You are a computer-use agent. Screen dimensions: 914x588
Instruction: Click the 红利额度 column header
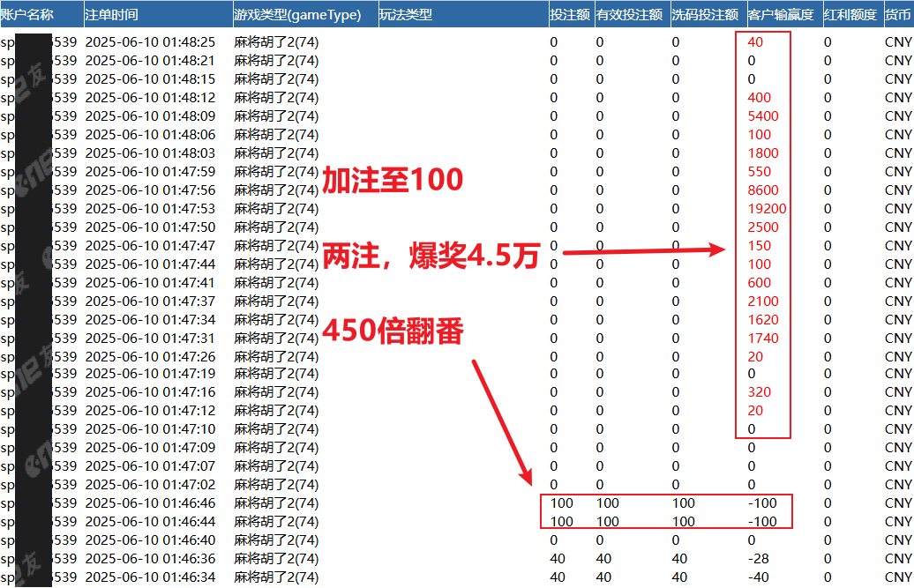850,15
